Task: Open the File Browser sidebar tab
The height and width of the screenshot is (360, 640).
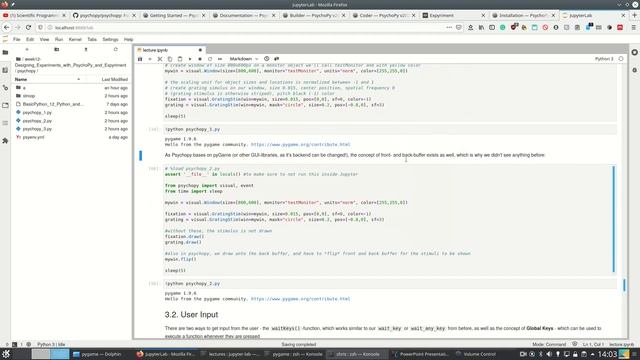Action: 5,53
